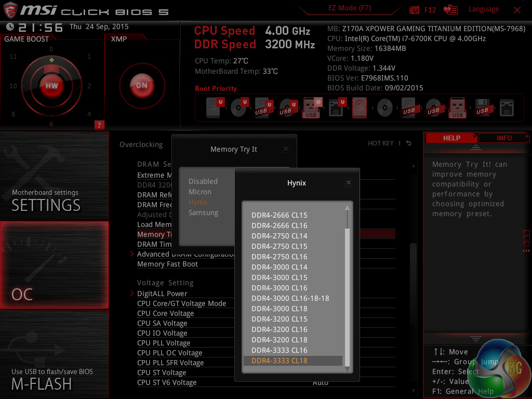
Task: Select the UEFI CD/DVD boot device icon
Action: (240, 108)
